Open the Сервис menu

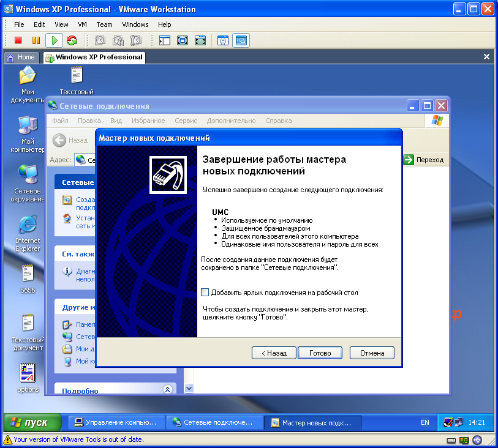point(186,121)
